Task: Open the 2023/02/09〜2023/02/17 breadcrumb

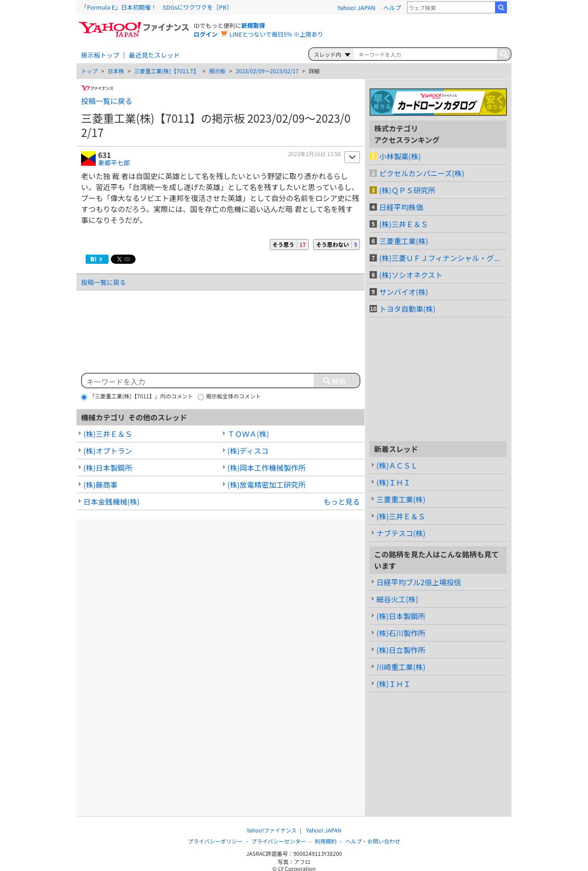Action: (x=267, y=71)
